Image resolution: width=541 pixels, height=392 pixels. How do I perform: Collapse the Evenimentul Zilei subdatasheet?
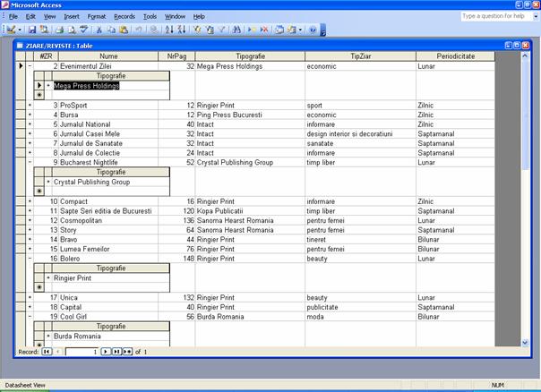tap(30, 66)
